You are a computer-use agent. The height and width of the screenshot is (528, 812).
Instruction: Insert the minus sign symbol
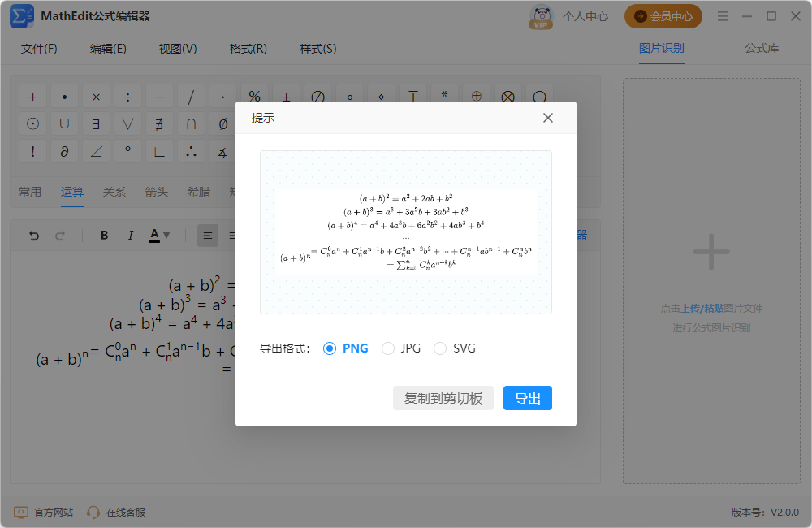point(159,97)
